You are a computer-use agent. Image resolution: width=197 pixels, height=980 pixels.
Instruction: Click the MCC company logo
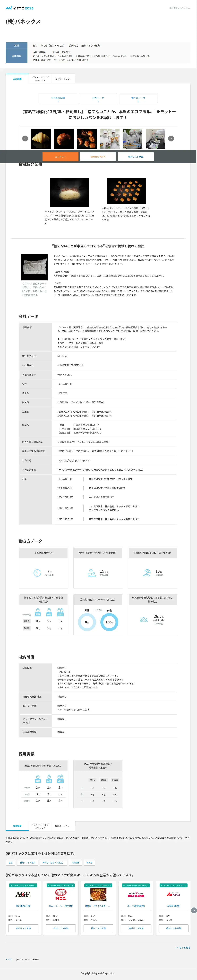61,894
